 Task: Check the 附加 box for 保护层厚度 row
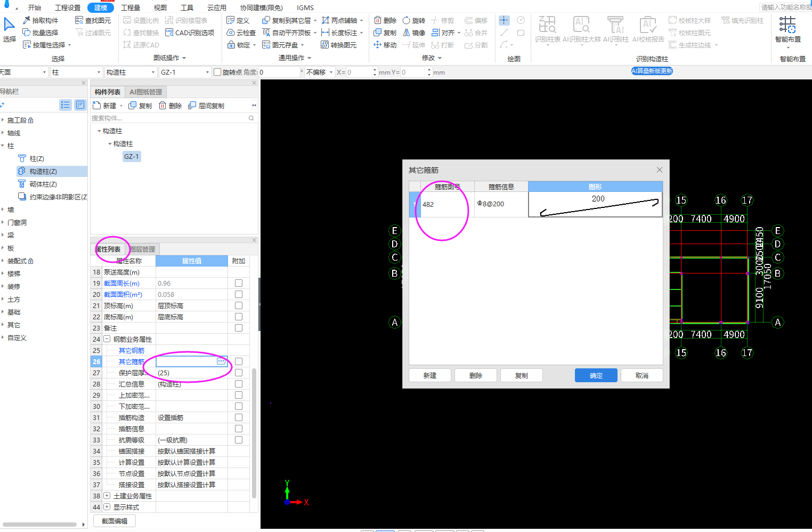[239, 373]
